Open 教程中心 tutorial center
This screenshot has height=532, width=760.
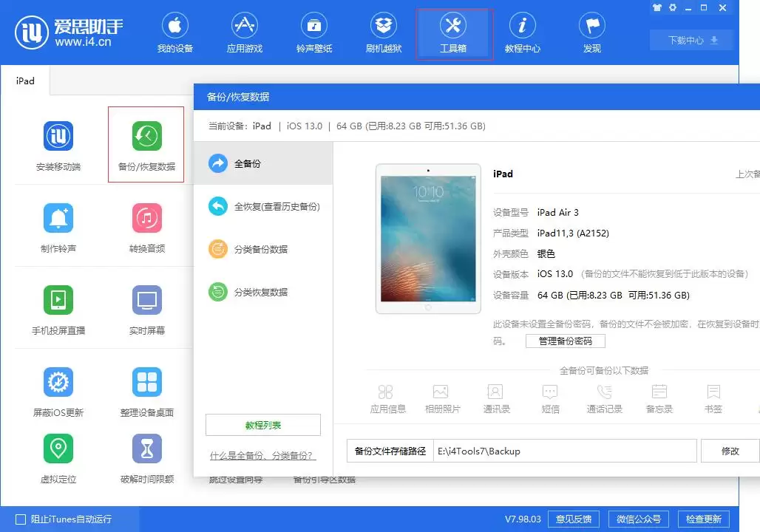pyautogui.click(x=523, y=33)
